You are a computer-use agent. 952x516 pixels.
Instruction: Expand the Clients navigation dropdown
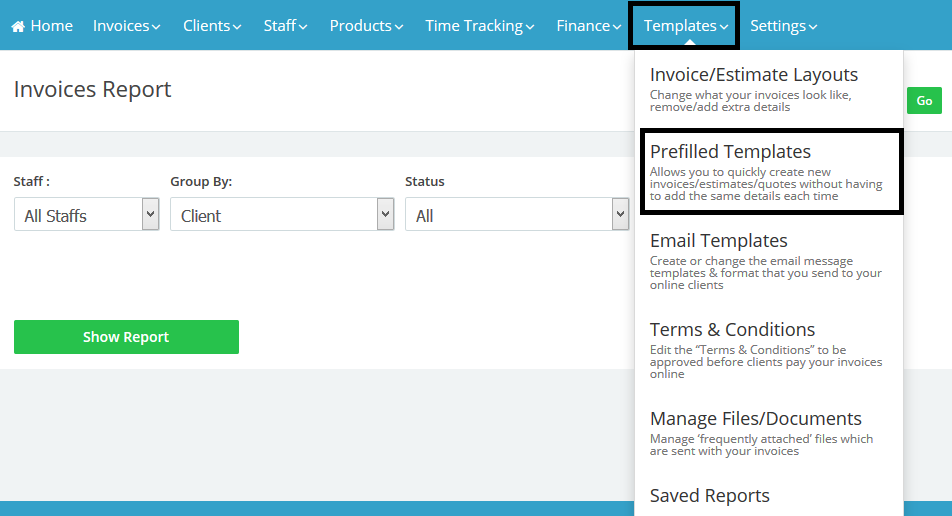click(211, 26)
